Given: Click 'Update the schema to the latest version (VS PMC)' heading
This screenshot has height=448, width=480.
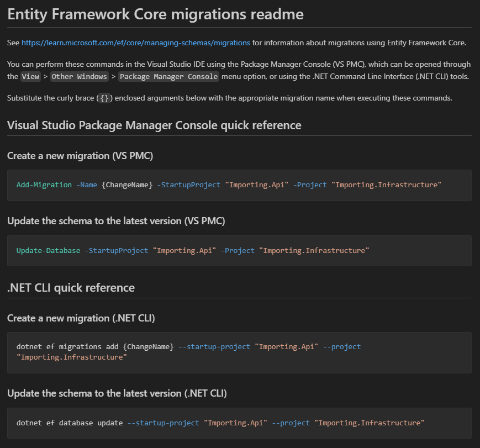Looking at the screenshot, I should tap(116, 221).
